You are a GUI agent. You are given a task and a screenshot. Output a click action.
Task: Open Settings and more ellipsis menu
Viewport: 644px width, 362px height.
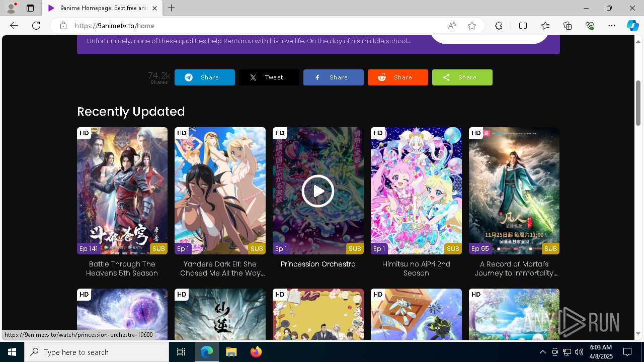click(x=612, y=26)
